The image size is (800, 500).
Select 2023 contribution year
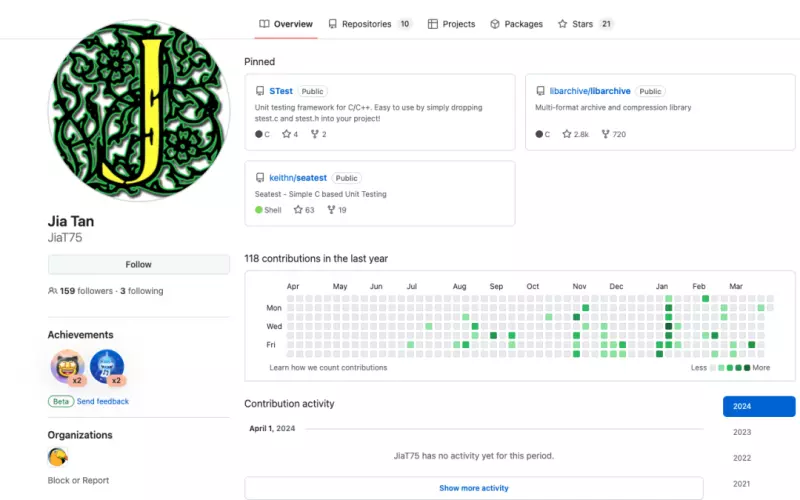pyautogui.click(x=742, y=432)
